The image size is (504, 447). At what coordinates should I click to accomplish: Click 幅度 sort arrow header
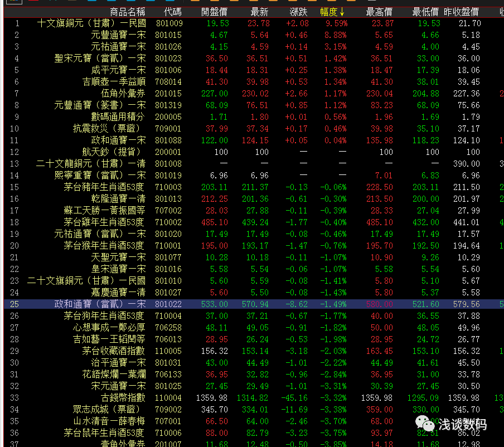tap(332, 12)
